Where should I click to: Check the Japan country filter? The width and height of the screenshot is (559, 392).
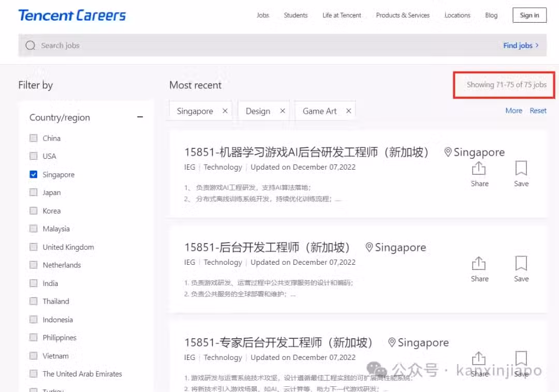pos(34,192)
